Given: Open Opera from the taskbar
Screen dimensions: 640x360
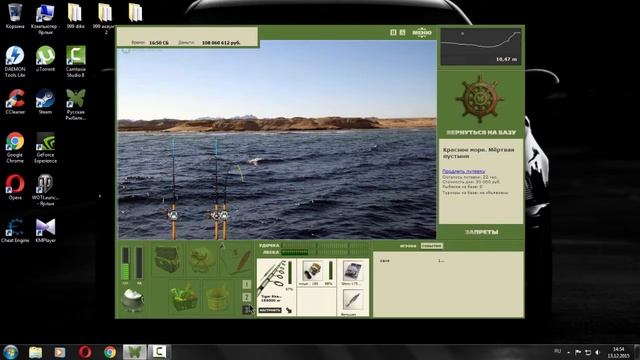Looking at the screenshot, I should [85, 352].
